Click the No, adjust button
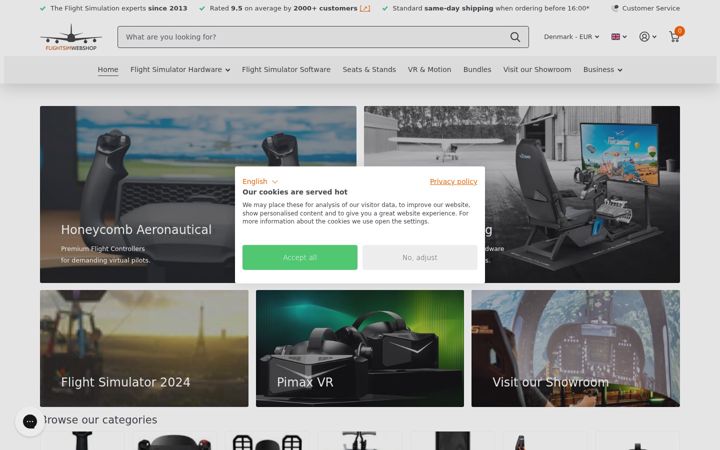This screenshot has width=720, height=450. 420,258
